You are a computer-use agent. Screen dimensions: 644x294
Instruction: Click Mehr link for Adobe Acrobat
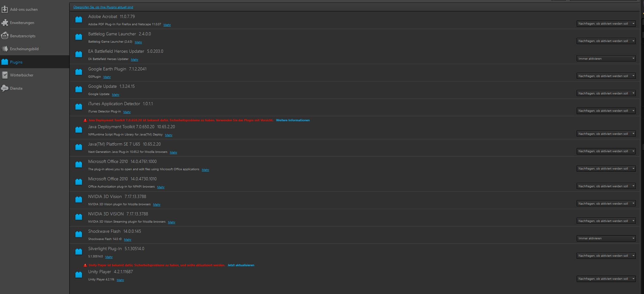pos(167,25)
